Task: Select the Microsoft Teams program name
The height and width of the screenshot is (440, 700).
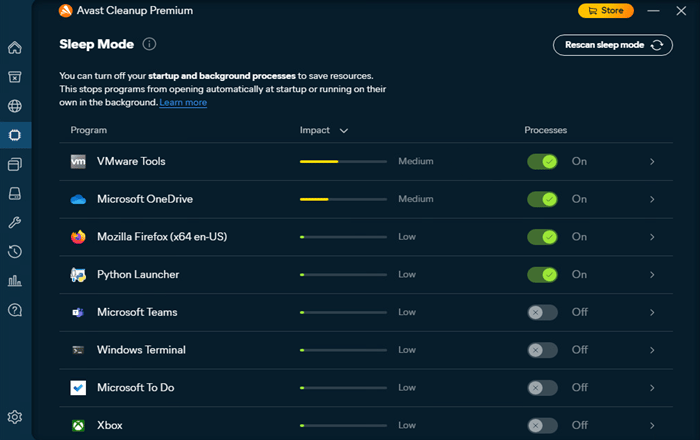Action: tap(137, 312)
